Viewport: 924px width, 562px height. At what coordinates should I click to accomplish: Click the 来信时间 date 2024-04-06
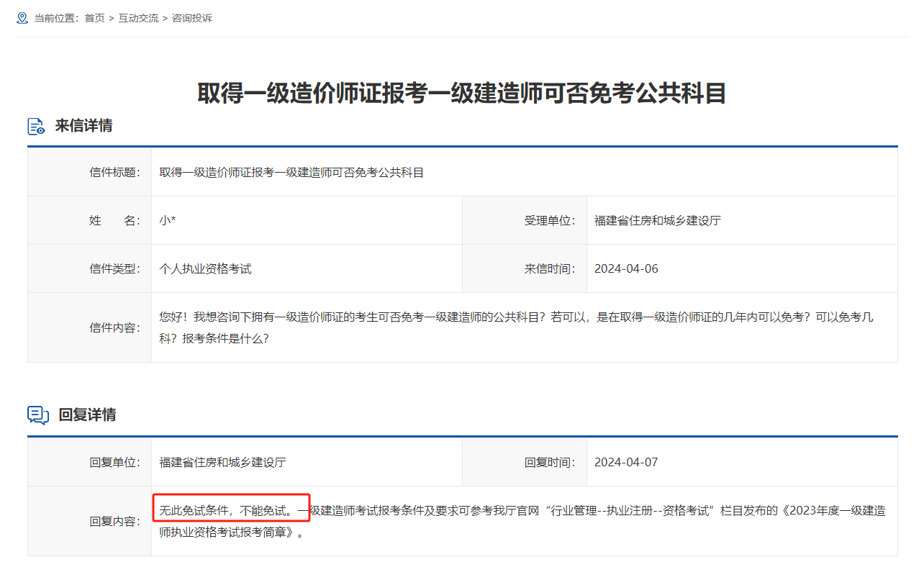coord(626,268)
